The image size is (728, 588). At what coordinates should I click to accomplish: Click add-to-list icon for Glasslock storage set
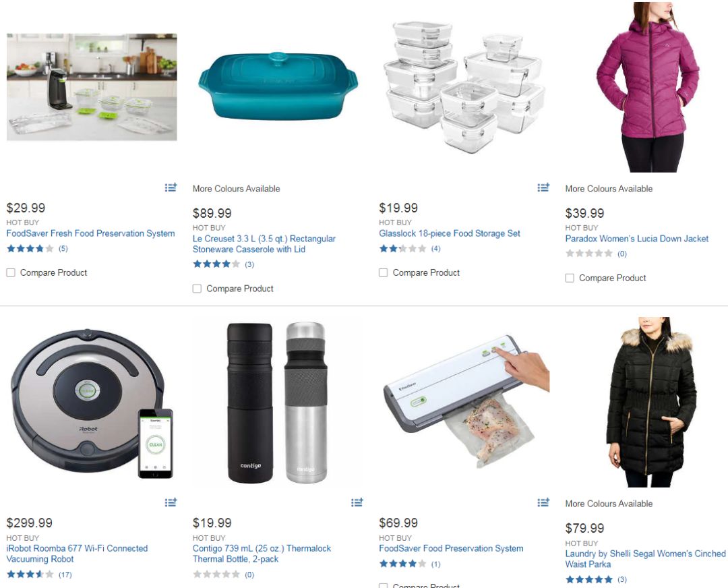click(543, 187)
